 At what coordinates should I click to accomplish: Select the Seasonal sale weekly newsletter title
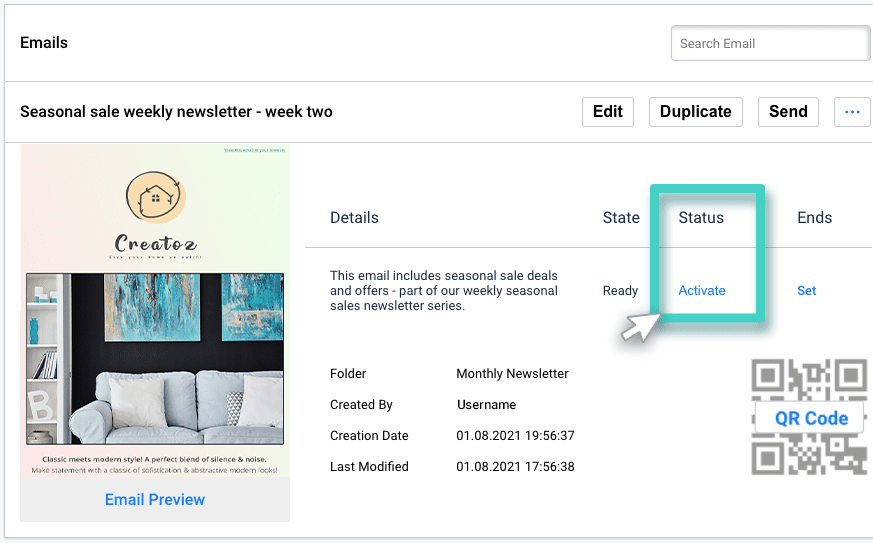(176, 112)
